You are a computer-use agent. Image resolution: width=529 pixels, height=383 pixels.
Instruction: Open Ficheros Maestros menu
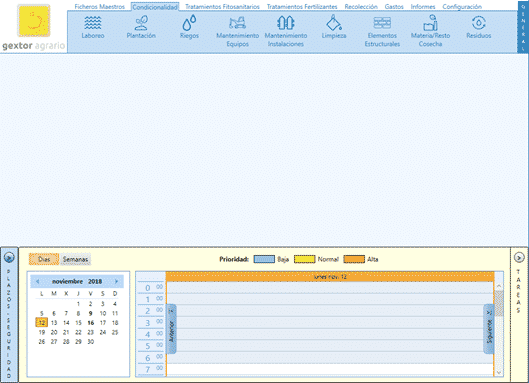click(100, 6)
